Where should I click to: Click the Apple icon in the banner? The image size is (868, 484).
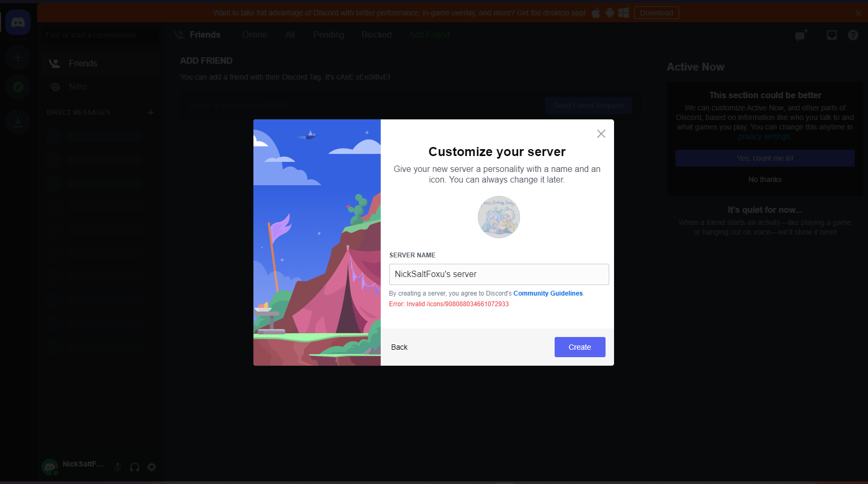[x=595, y=12]
